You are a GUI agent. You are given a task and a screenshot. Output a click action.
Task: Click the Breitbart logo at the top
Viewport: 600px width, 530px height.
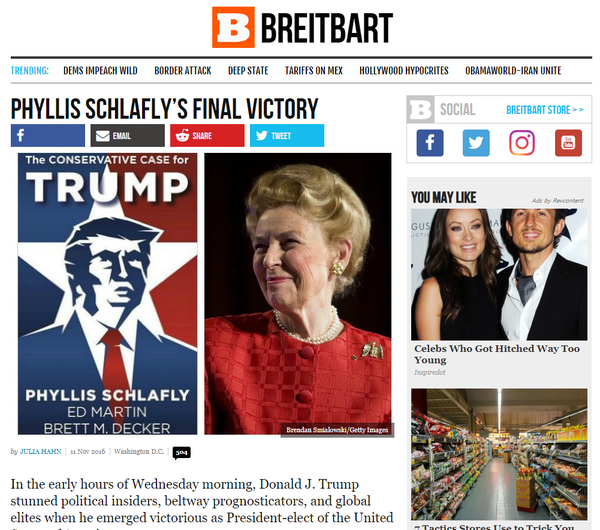302,27
